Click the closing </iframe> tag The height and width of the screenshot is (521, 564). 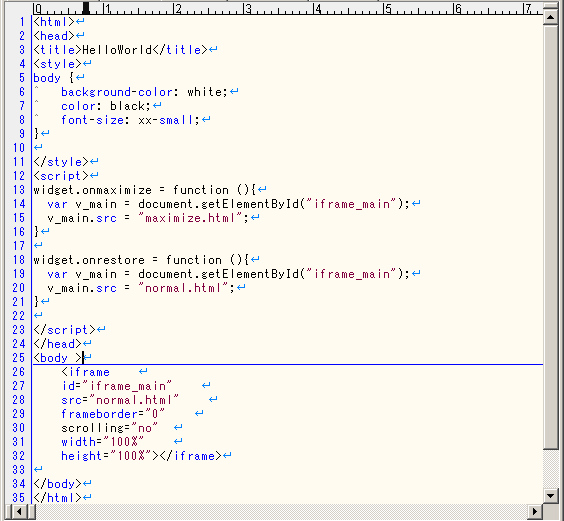tap(191, 456)
